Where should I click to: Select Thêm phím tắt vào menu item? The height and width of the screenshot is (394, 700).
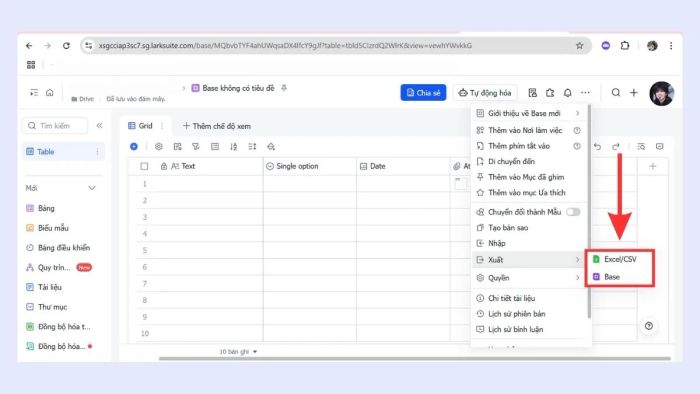point(529,146)
